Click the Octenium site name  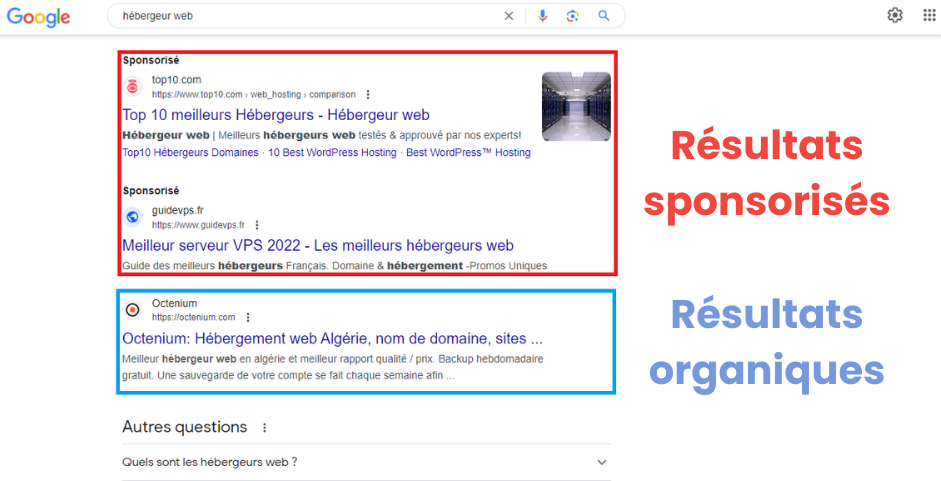174,303
